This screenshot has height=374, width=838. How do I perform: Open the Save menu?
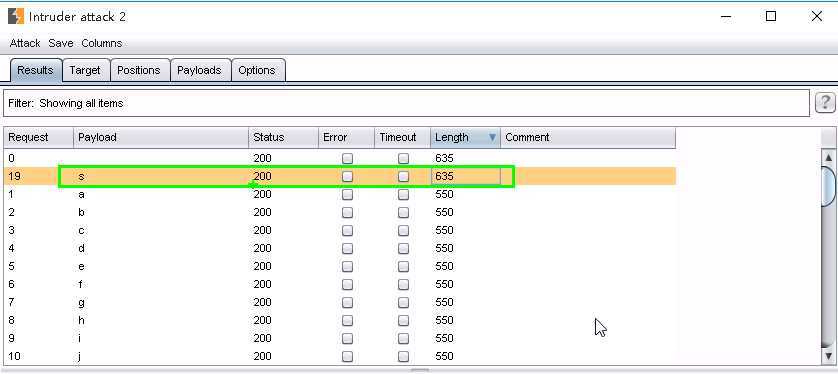coord(60,43)
